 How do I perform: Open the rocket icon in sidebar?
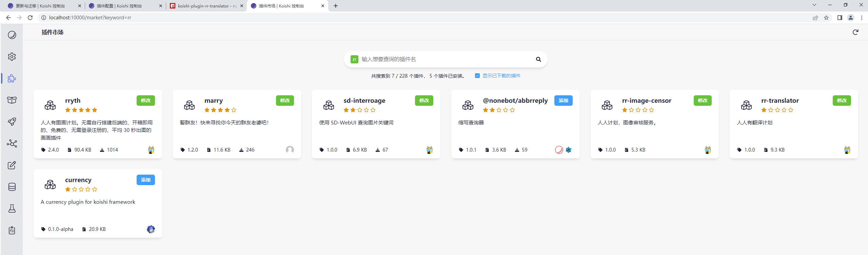pos(12,122)
